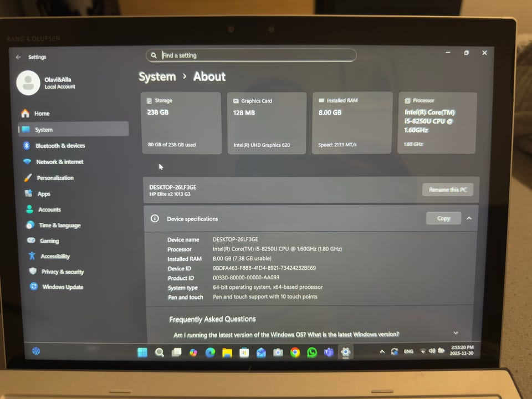Select System in the sidebar
The height and width of the screenshot is (399, 532).
pyautogui.click(x=74, y=129)
